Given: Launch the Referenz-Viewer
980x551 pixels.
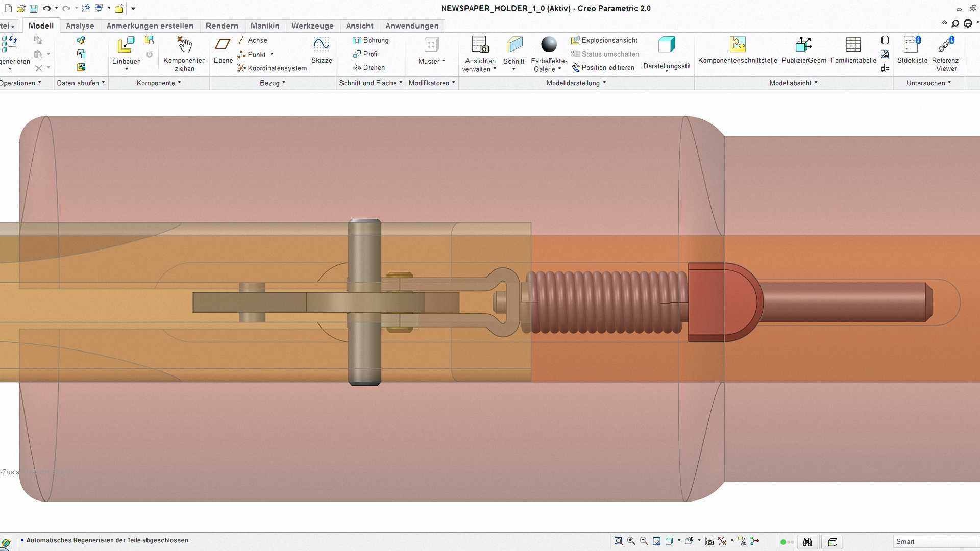Looking at the screenshot, I should point(946,54).
